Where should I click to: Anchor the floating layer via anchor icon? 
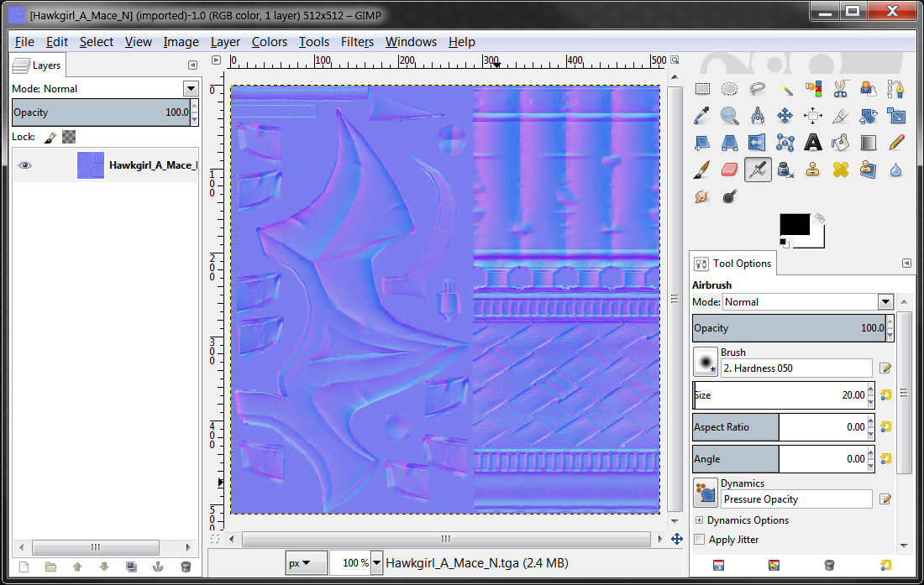(x=158, y=567)
